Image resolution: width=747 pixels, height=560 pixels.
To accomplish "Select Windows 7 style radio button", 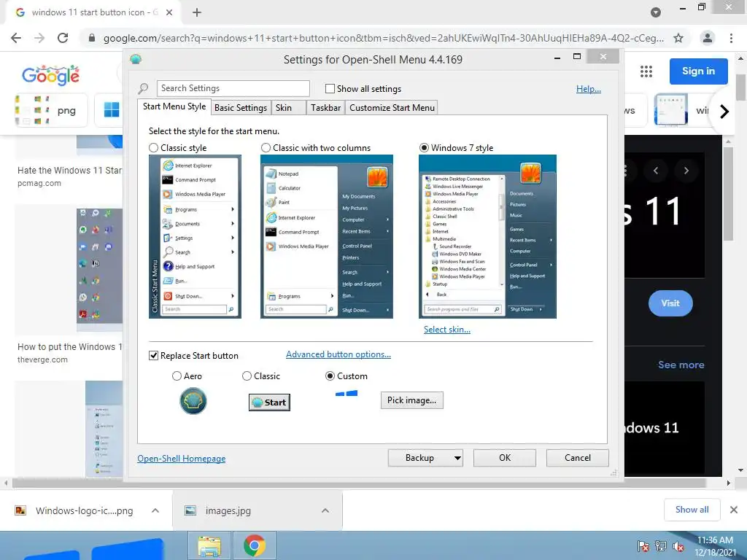I will click(424, 148).
